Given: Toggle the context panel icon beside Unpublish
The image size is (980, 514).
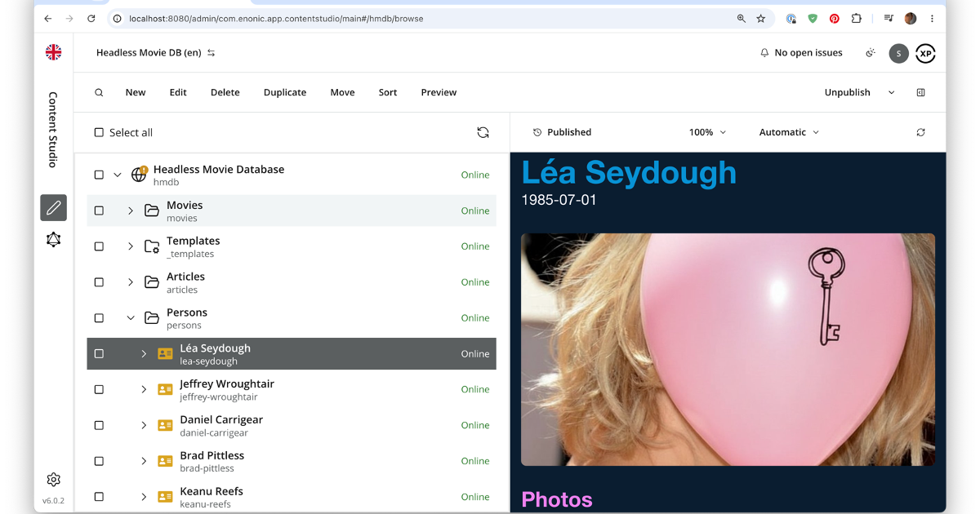Looking at the screenshot, I should point(920,92).
